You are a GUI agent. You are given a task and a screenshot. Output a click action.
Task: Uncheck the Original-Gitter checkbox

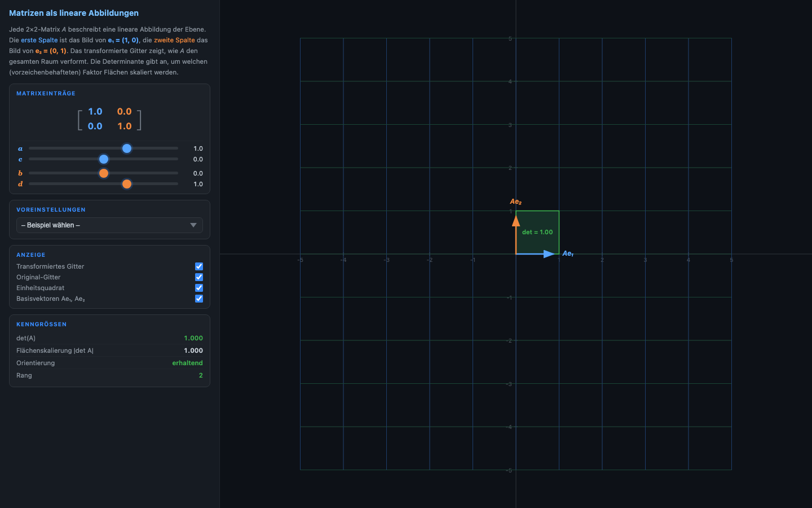coord(199,277)
